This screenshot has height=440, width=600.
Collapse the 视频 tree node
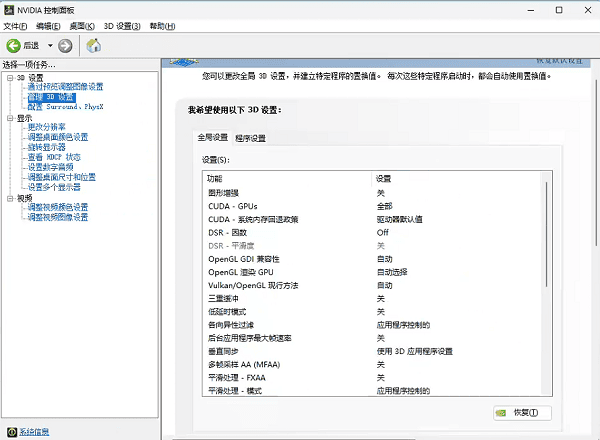(9, 198)
